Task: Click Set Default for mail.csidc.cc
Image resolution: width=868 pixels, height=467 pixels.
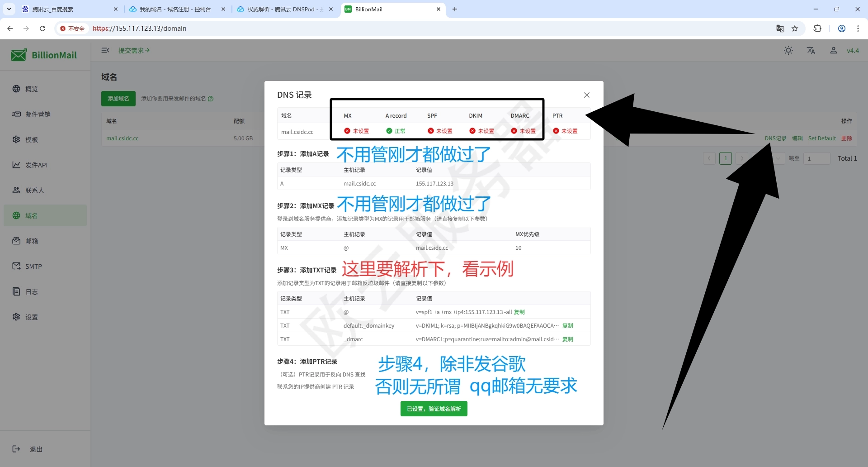Action: (822, 138)
